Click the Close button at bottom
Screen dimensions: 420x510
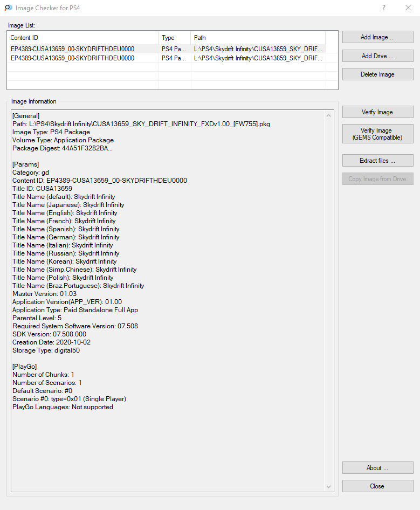click(x=378, y=486)
